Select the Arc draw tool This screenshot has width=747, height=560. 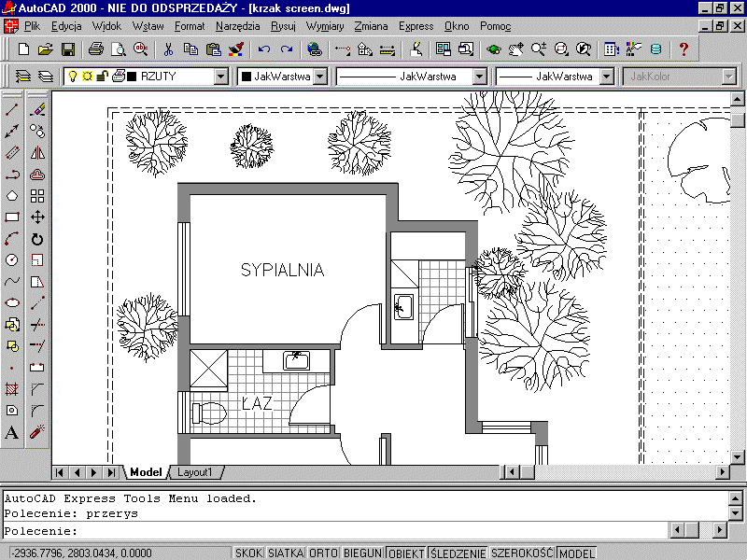[x=12, y=239]
